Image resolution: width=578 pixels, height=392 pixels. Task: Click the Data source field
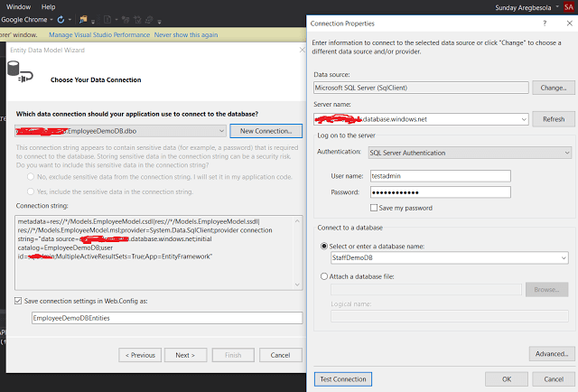(421, 88)
